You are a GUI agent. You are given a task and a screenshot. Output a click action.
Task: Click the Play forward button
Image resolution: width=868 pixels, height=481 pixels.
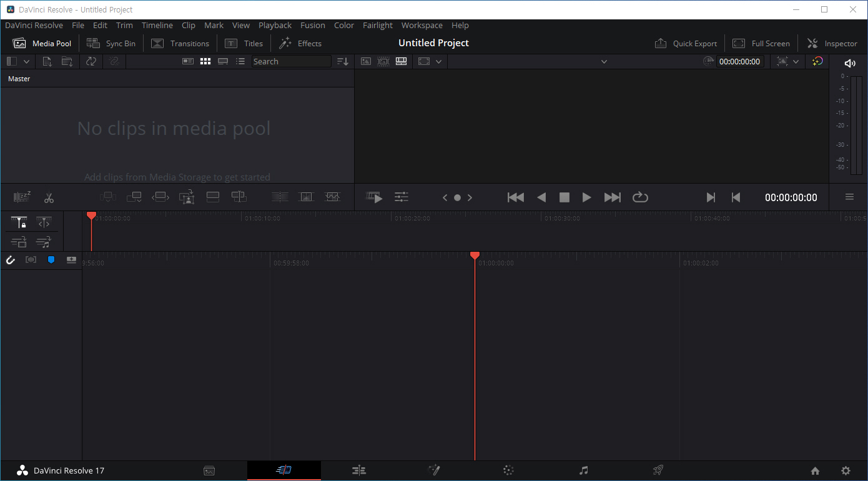tap(586, 197)
